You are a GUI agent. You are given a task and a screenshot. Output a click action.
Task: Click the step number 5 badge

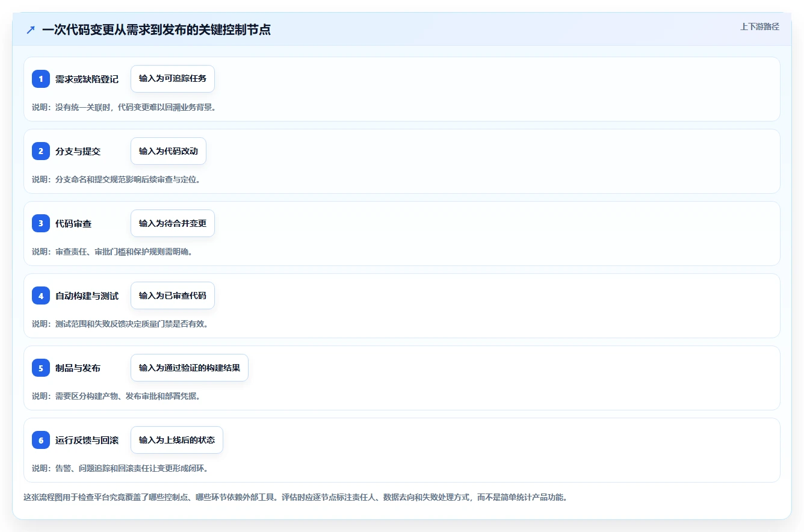coord(41,368)
